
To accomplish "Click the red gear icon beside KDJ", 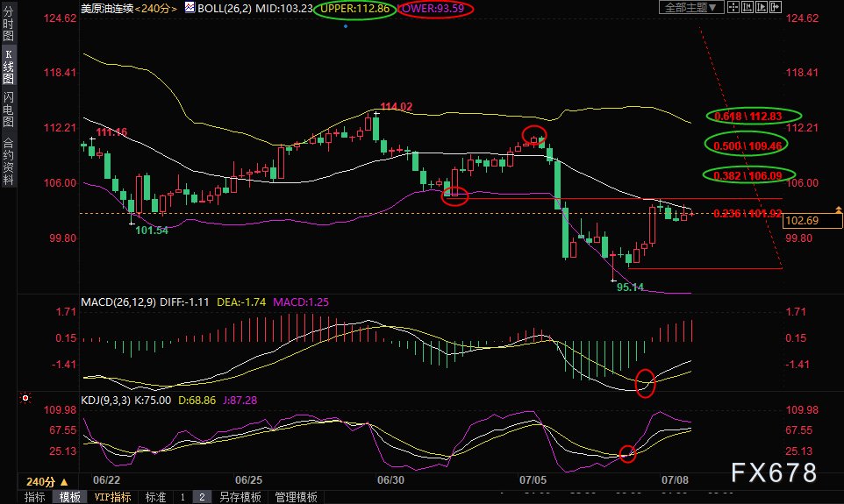I will pyautogui.click(x=25, y=398).
